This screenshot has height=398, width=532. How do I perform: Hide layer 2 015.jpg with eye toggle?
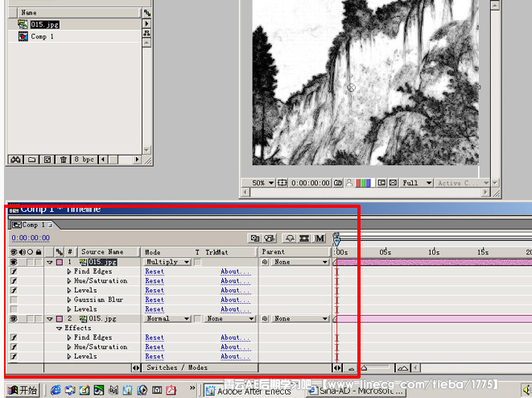pyautogui.click(x=14, y=318)
